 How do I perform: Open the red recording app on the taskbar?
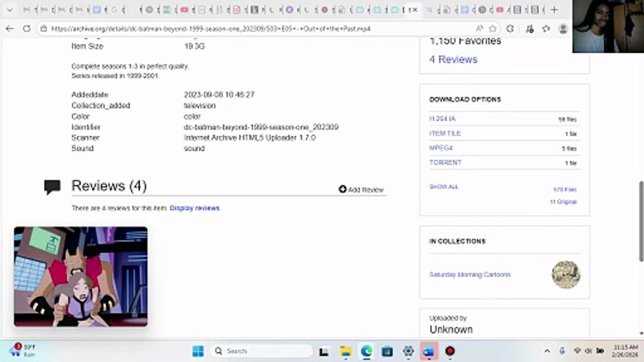450,351
